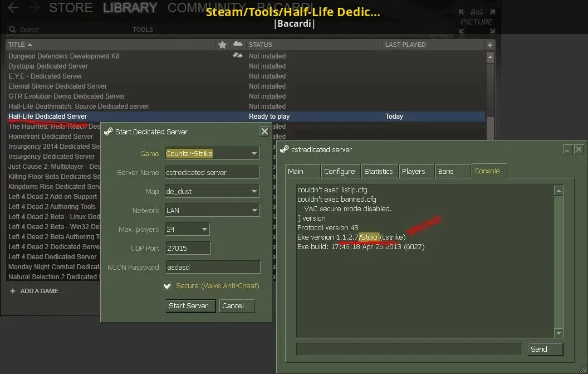Open the LIBRARY menu

pyautogui.click(x=130, y=8)
